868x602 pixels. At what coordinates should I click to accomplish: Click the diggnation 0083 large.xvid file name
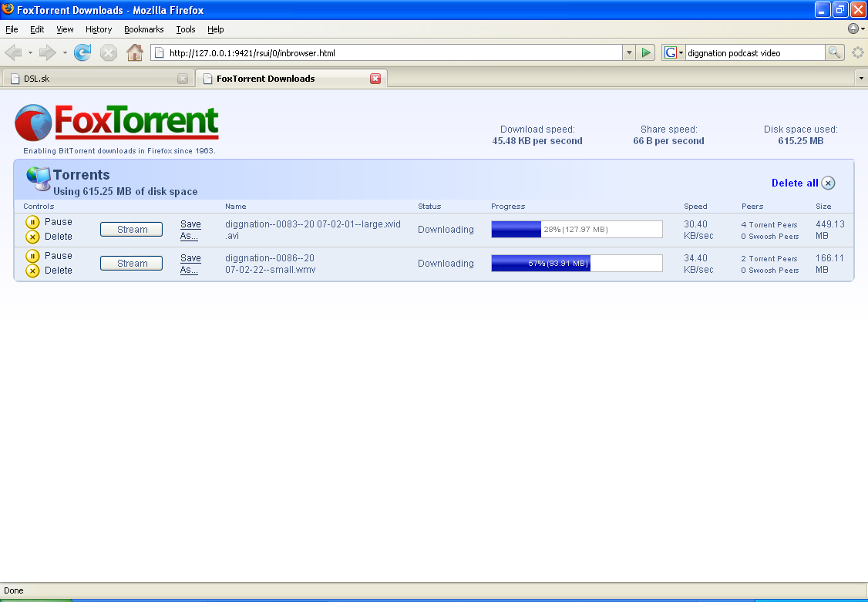[313, 230]
